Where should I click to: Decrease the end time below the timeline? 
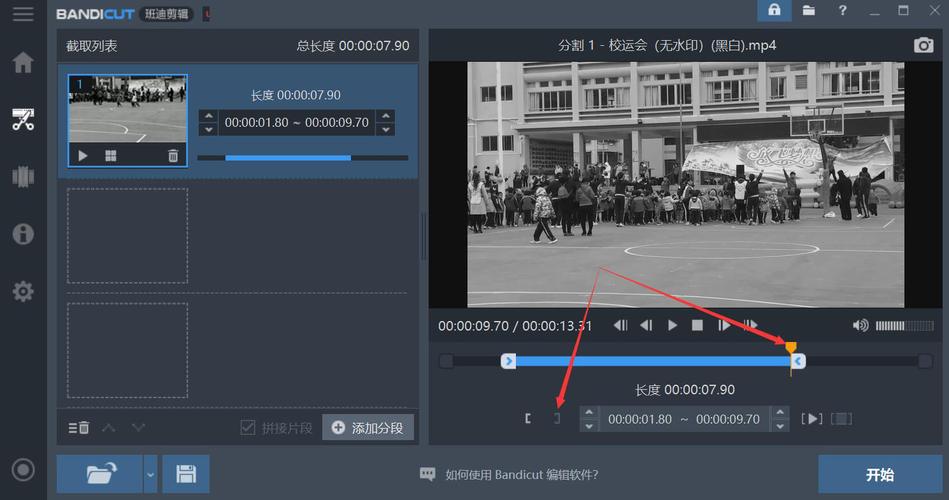coord(780,426)
